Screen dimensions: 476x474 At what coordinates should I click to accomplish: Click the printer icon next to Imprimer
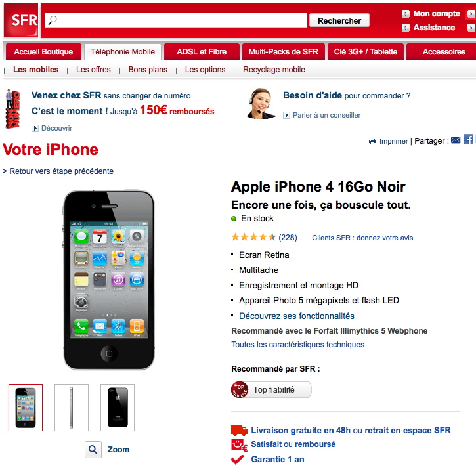(x=372, y=141)
